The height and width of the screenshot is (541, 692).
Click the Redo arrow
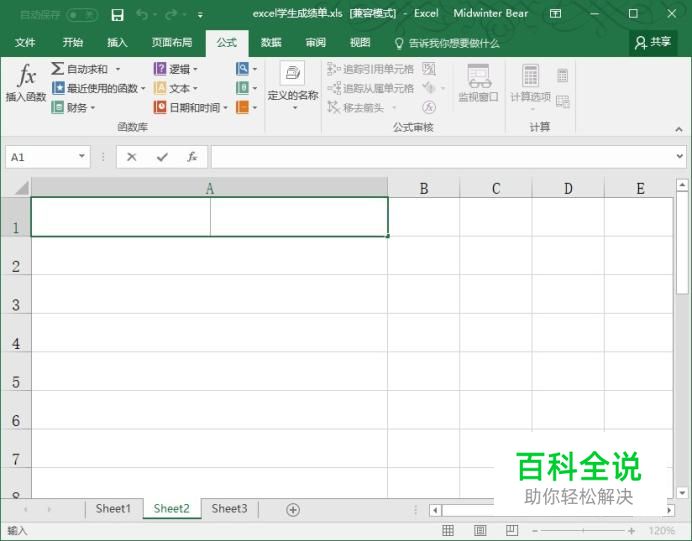170,15
